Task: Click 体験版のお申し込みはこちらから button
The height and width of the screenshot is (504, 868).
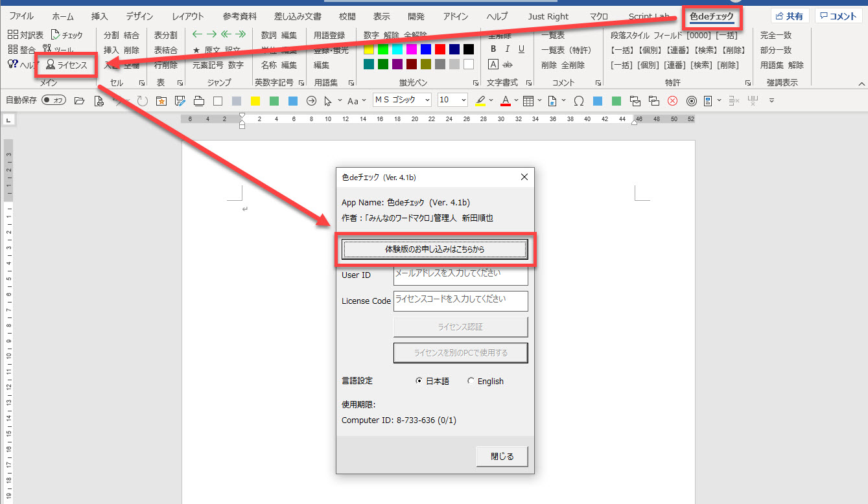Action: click(434, 249)
